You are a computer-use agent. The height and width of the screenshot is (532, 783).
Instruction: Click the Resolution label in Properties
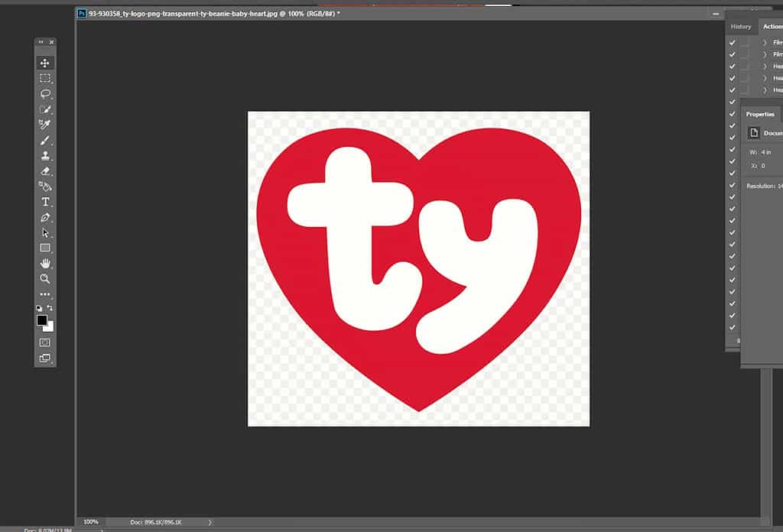pyautogui.click(x=761, y=187)
